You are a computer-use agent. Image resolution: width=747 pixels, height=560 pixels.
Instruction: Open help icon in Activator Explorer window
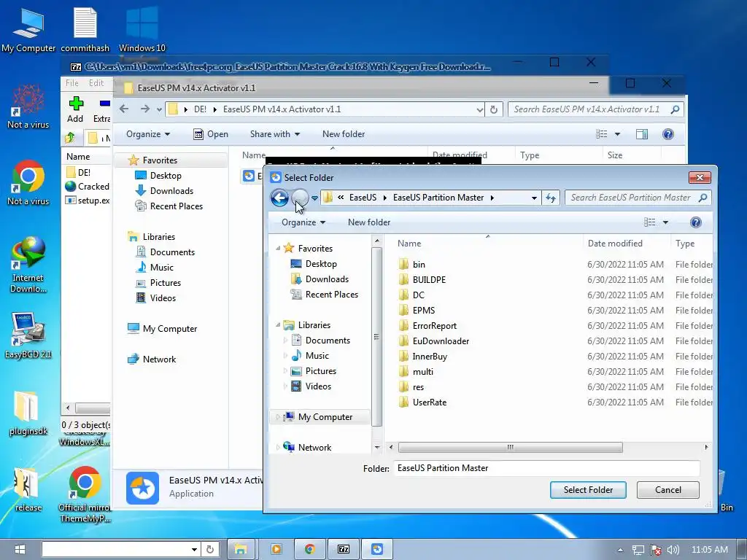(x=668, y=134)
